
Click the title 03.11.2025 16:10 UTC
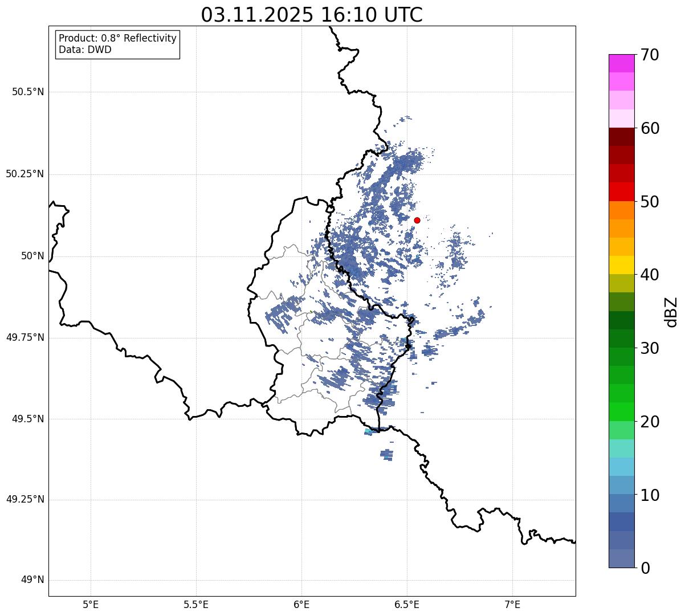pos(312,15)
